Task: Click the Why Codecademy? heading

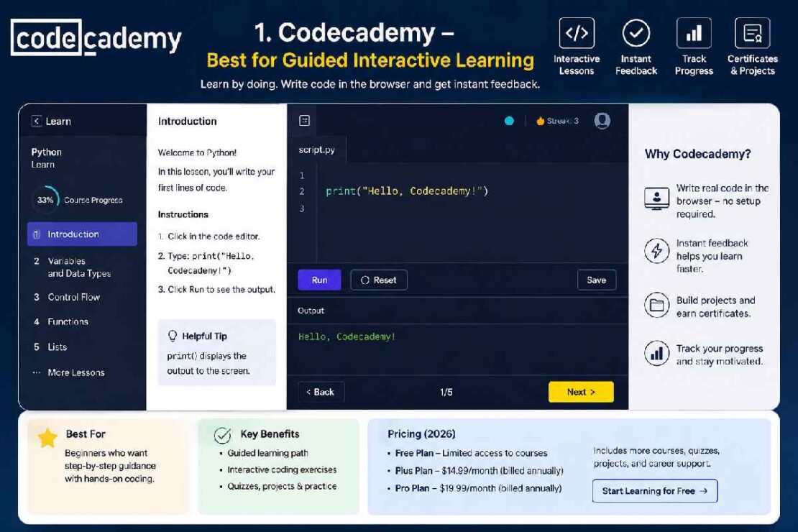Action: [x=698, y=154]
